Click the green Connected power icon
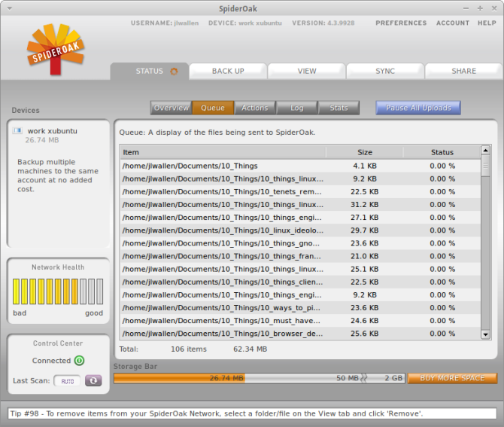 pos(80,361)
